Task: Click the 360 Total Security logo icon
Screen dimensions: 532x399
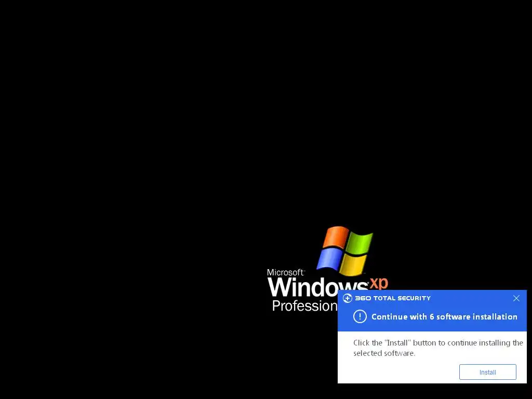Action: pos(347,298)
